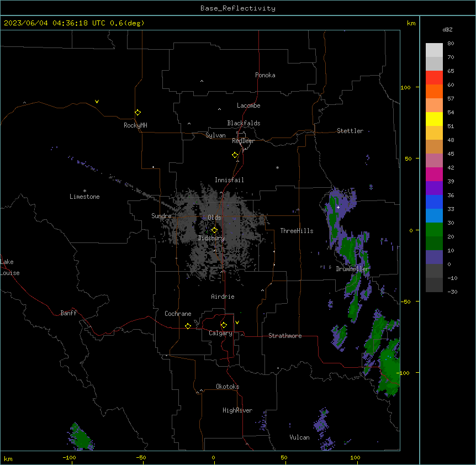Click the Blackfalds city label
This screenshot has width=476, height=465.
(x=244, y=123)
